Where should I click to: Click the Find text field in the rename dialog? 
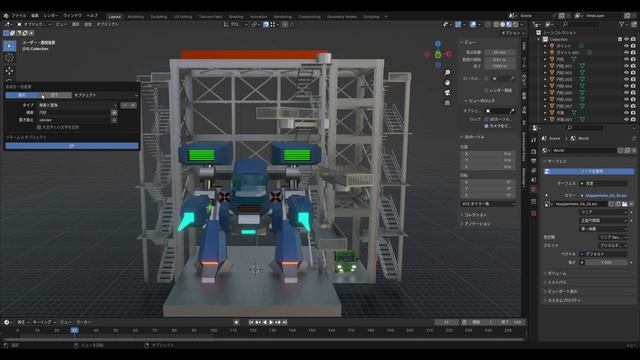pos(74,113)
